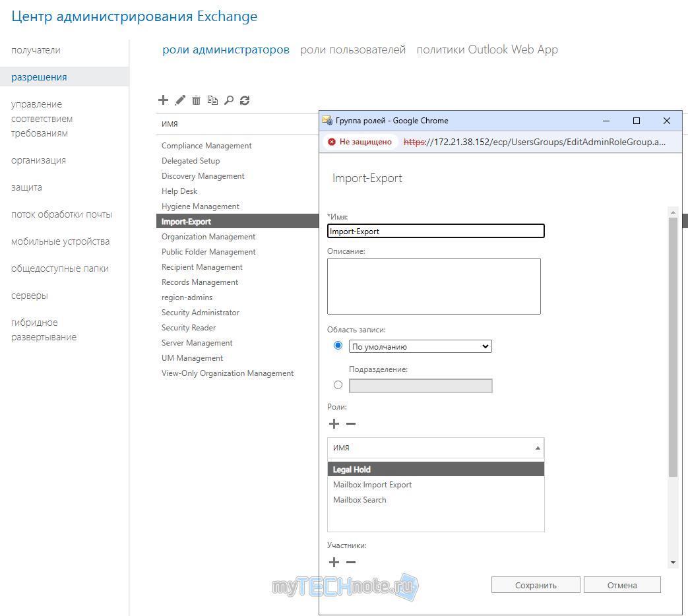
Task: Open the По умолчанию scope dropdown
Action: (420, 347)
